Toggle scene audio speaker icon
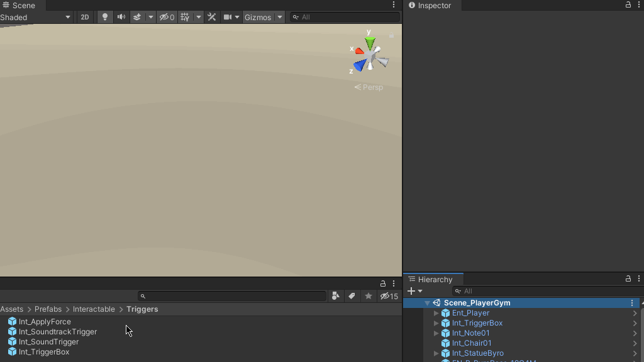644x362 pixels. pos(121,17)
